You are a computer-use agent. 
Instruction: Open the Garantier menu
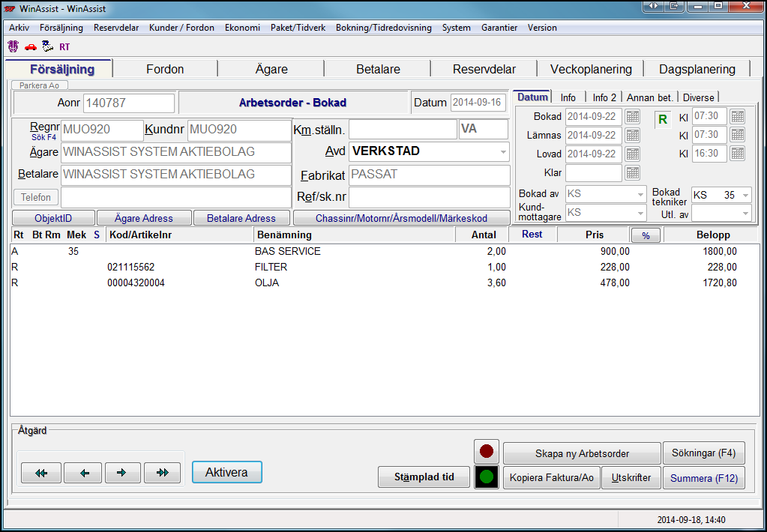pyautogui.click(x=499, y=28)
